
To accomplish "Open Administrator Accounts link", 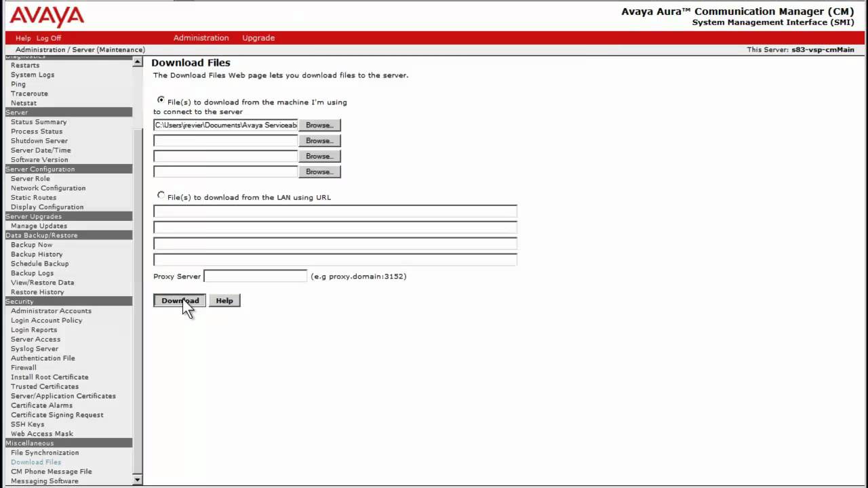I will coord(51,312).
